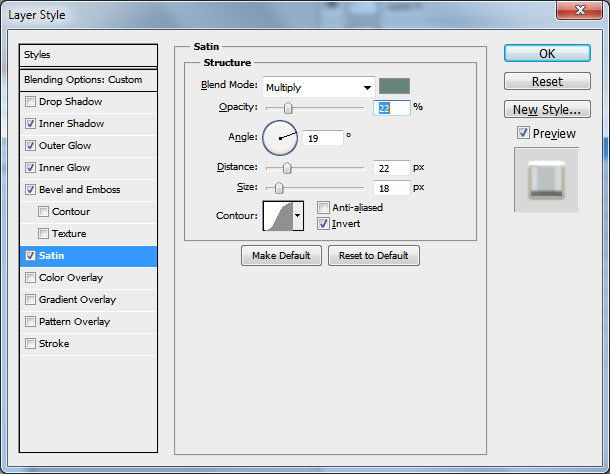
Task: Open the satin color swatch
Action: tap(394, 86)
